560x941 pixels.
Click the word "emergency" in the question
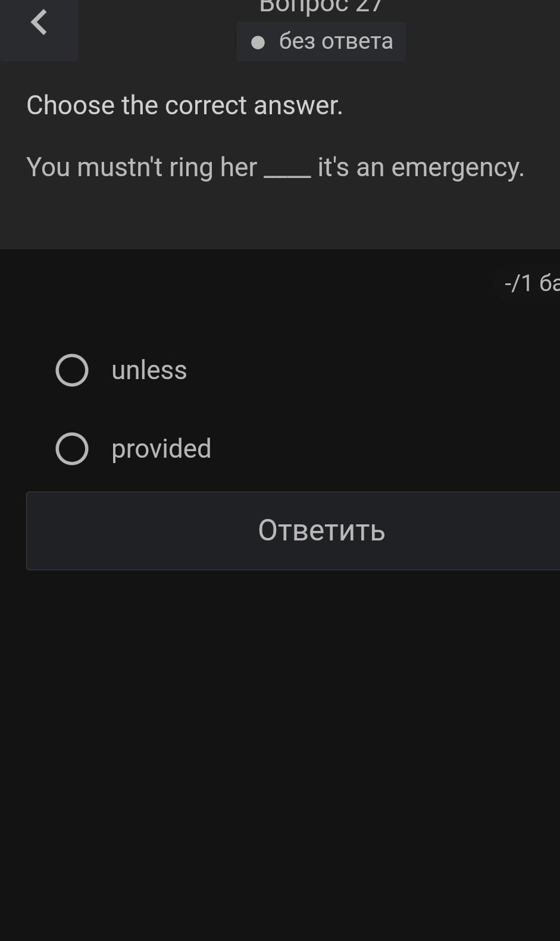pos(457,168)
